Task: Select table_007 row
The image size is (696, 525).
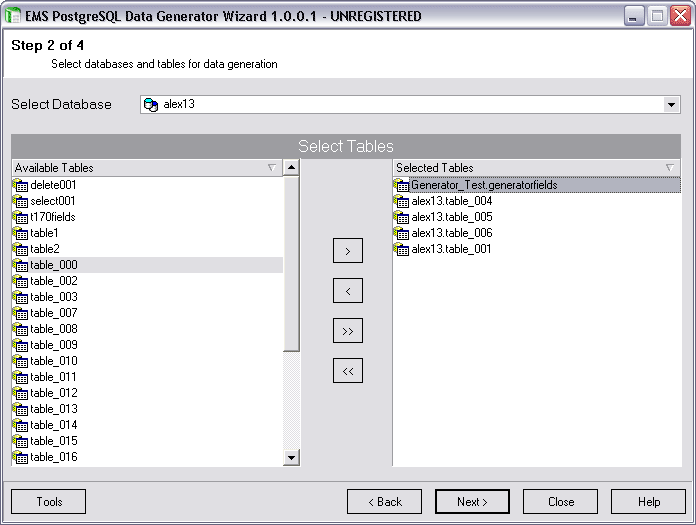Action: pos(147,313)
